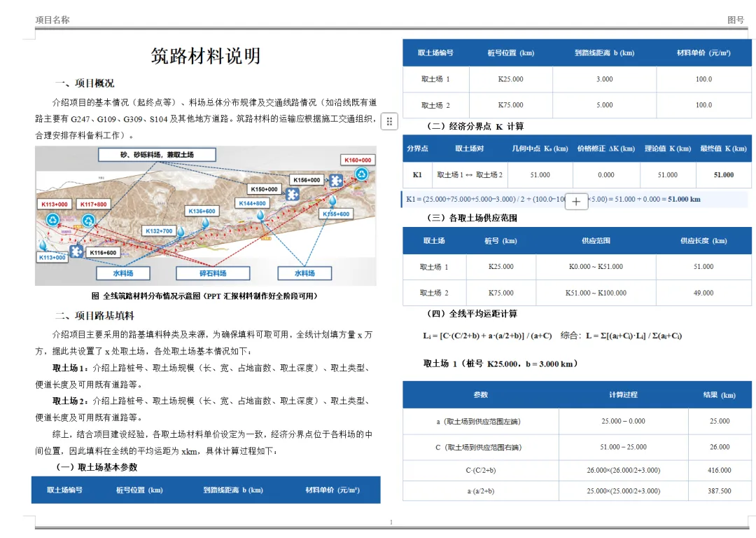Click the map label "砂、砂砾料场，兼取土场"
756x538 pixels.
157,155
